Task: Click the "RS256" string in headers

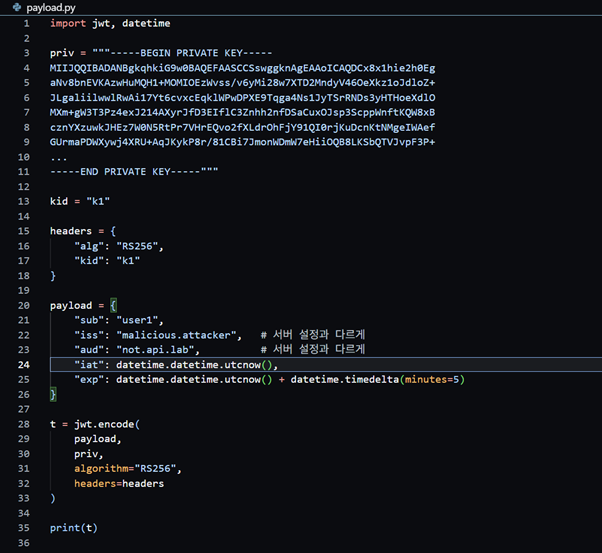Action: 139,246
